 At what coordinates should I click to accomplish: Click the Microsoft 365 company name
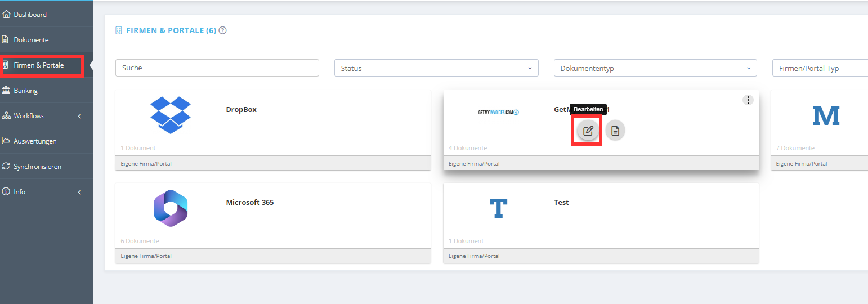click(x=250, y=202)
